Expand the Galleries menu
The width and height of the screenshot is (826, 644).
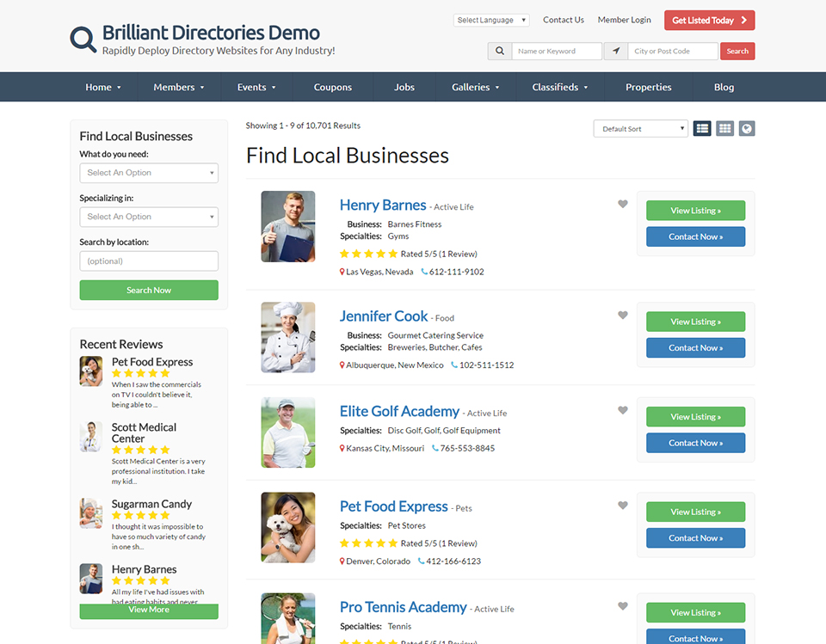[475, 88]
